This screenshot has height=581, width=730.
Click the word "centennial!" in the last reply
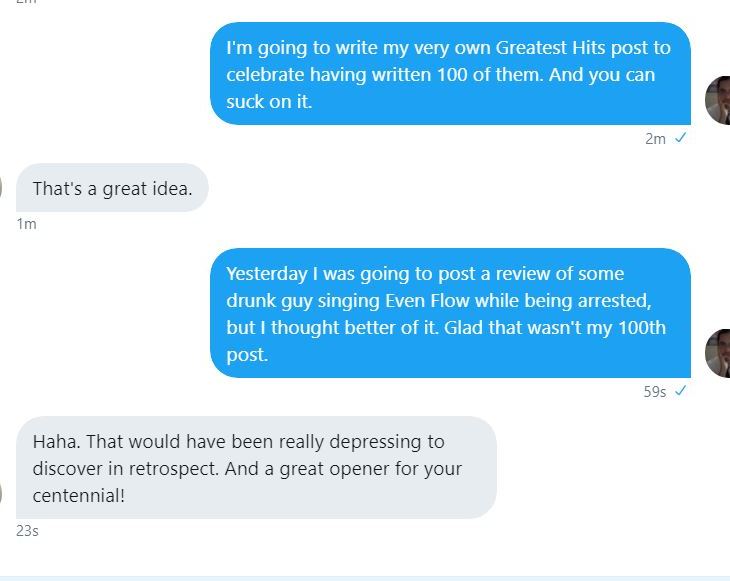coord(79,495)
